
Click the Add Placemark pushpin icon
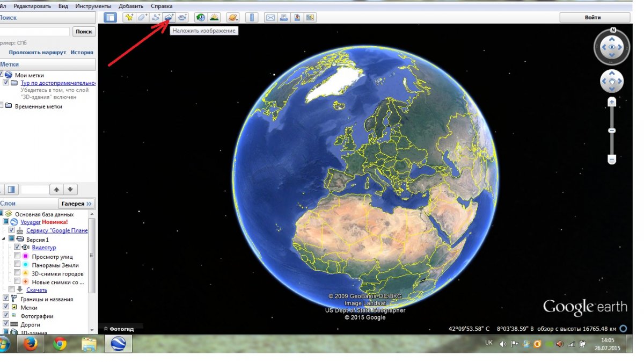click(x=129, y=18)
